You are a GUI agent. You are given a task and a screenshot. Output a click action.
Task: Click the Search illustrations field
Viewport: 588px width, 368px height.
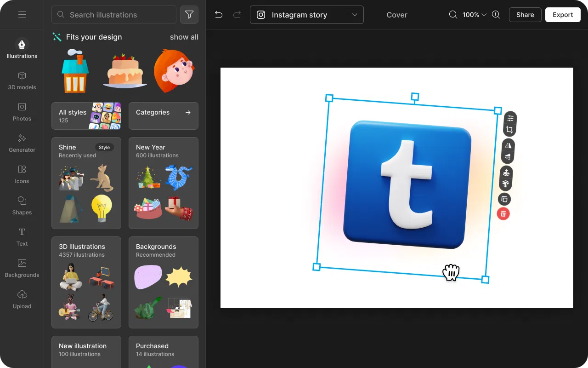tap(114, 15)
